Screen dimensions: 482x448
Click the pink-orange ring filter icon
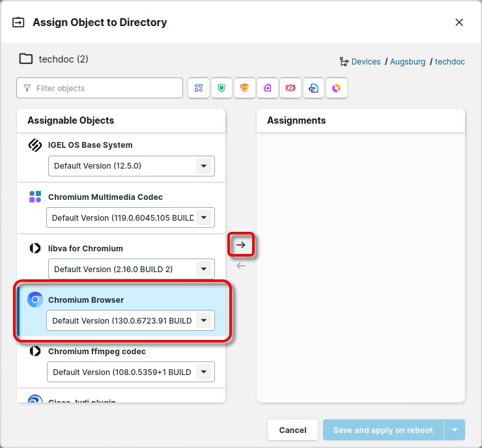[337, 88]
